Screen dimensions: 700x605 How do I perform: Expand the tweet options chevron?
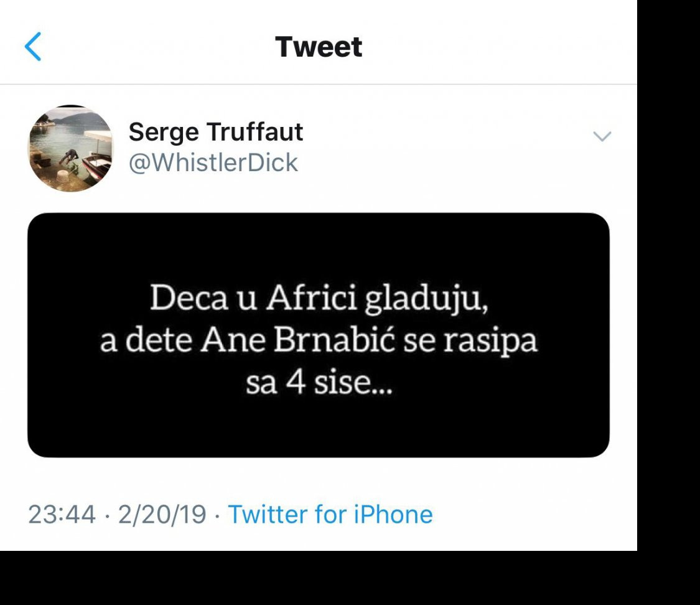click(602, 136)
